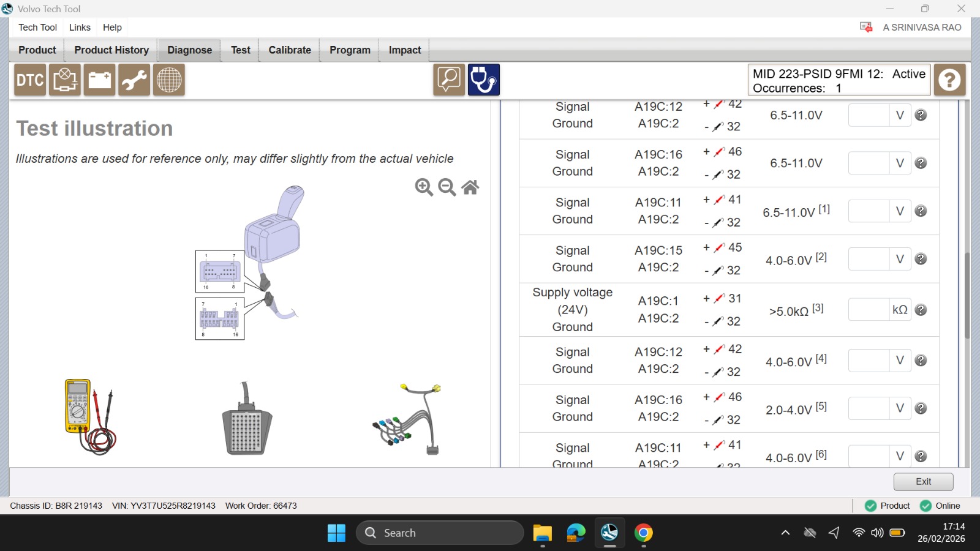Image resolution: width=980 pixels, height=551 pixels.
Task: Click the globe grid toolbar icon
Action: point(169,80)
